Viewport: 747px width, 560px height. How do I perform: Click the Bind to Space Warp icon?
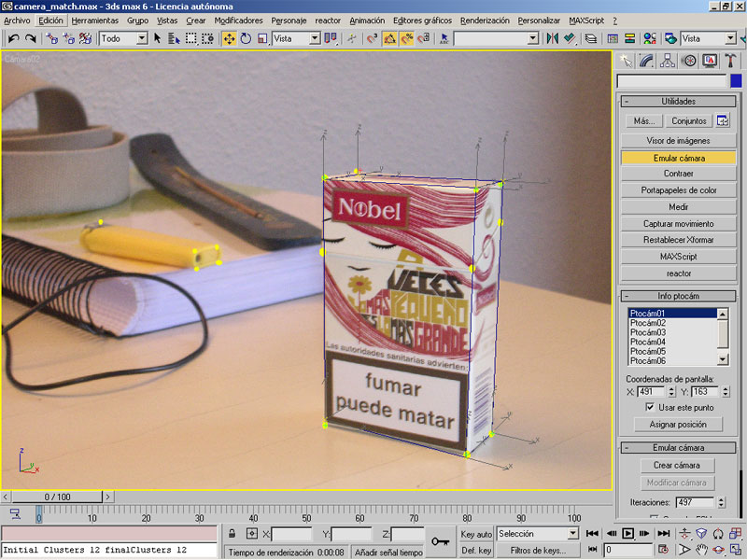click(x=85, y=38)
